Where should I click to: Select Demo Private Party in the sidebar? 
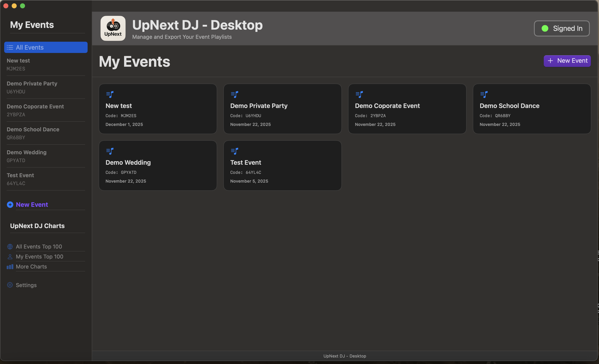click(x=32, y=83)
